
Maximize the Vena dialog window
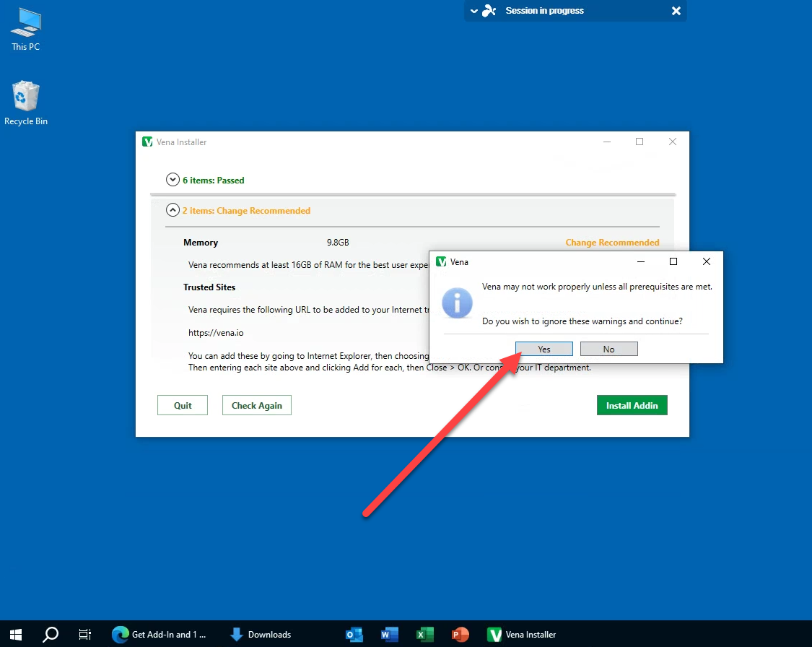point(673,261)
